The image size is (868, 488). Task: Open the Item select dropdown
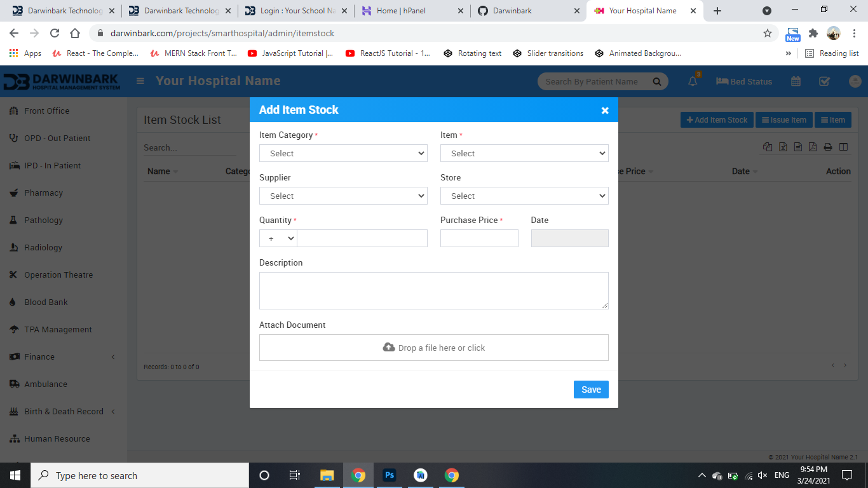pyautogui.click(x=524, y=153)
